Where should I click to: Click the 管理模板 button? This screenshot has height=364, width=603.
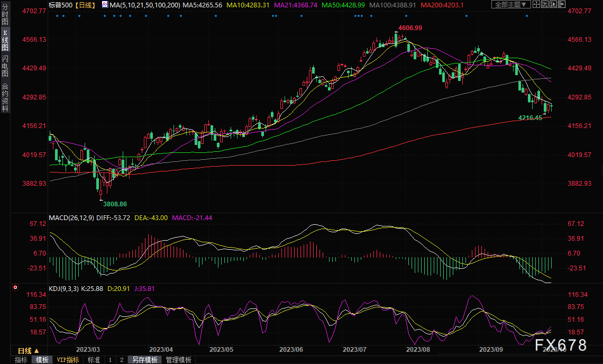click(178, 360)
